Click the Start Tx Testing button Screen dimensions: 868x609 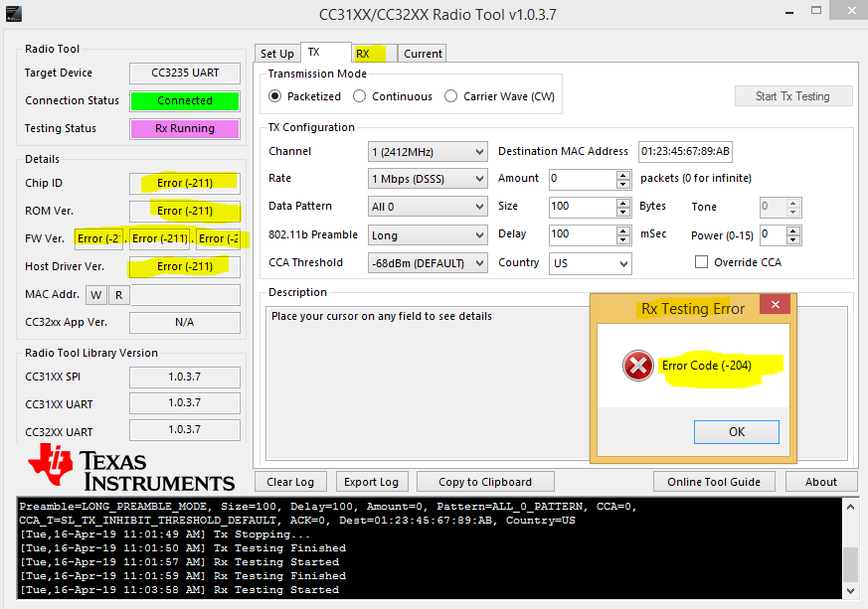[792, 96]
